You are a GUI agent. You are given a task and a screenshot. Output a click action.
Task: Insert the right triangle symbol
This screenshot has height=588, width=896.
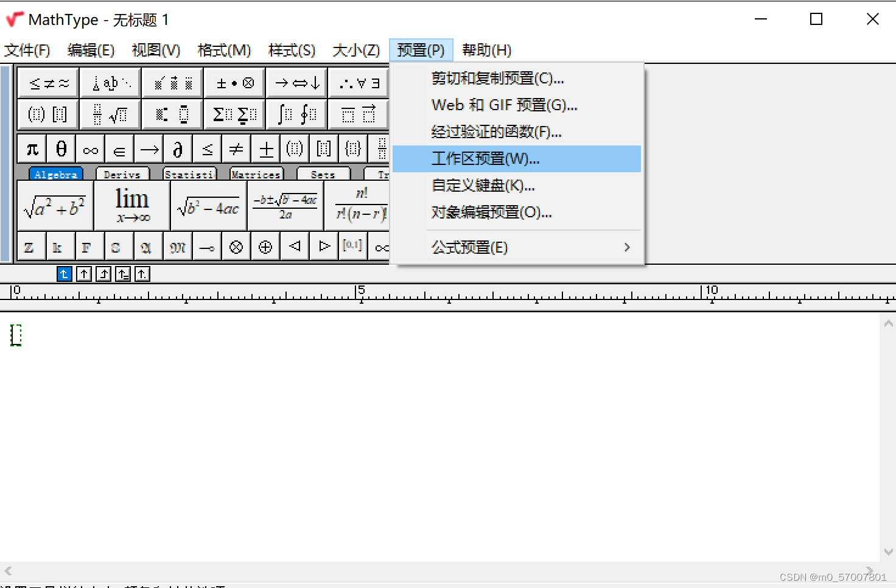324,247
